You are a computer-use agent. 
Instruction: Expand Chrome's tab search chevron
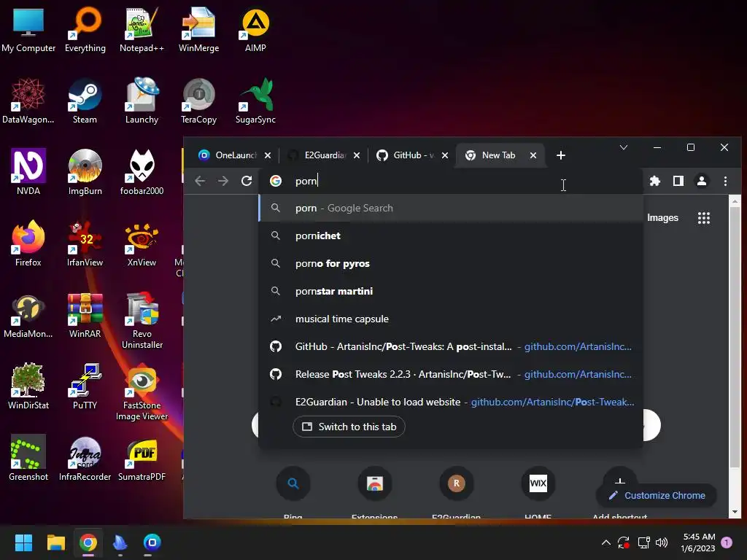pos(623,147)
